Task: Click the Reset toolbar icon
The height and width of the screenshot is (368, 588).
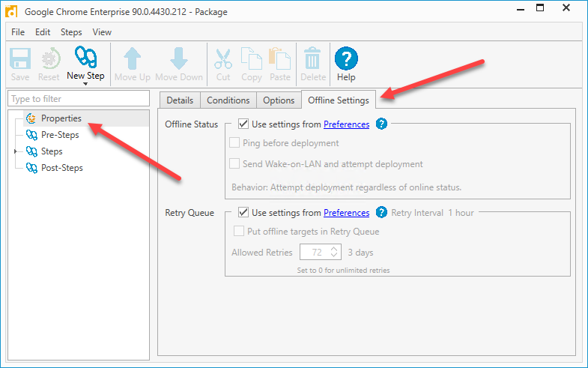Action: coord(49,58)
